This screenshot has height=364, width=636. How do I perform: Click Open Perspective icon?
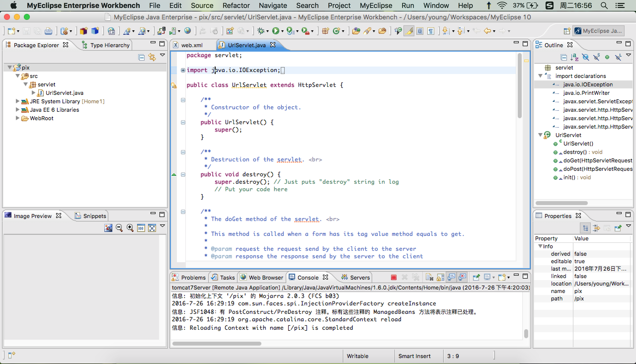(567, 31)
